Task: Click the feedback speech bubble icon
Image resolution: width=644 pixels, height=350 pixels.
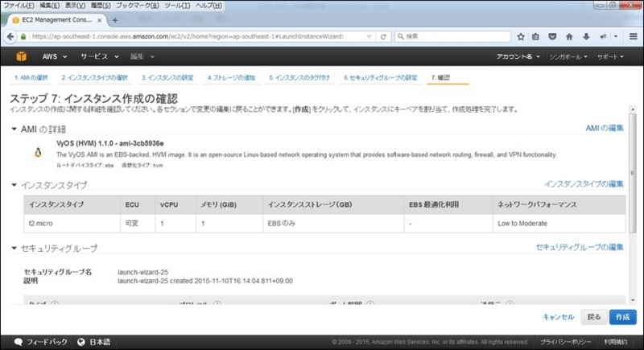Action: pos(18,342)
